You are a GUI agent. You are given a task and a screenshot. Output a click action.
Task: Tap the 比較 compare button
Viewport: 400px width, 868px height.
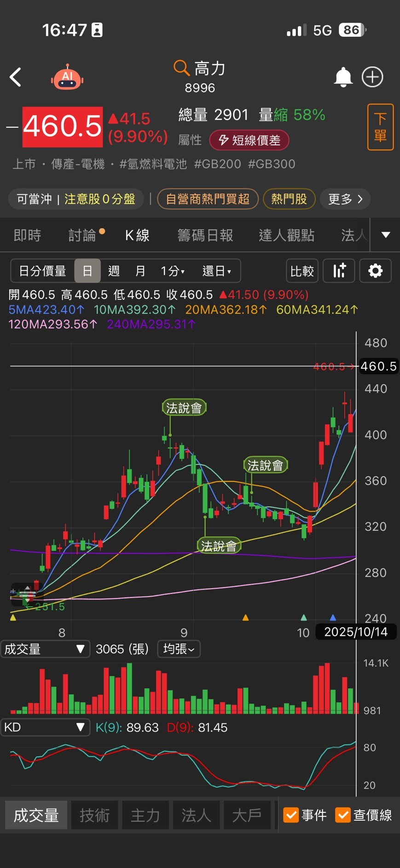tap(302, 270)
